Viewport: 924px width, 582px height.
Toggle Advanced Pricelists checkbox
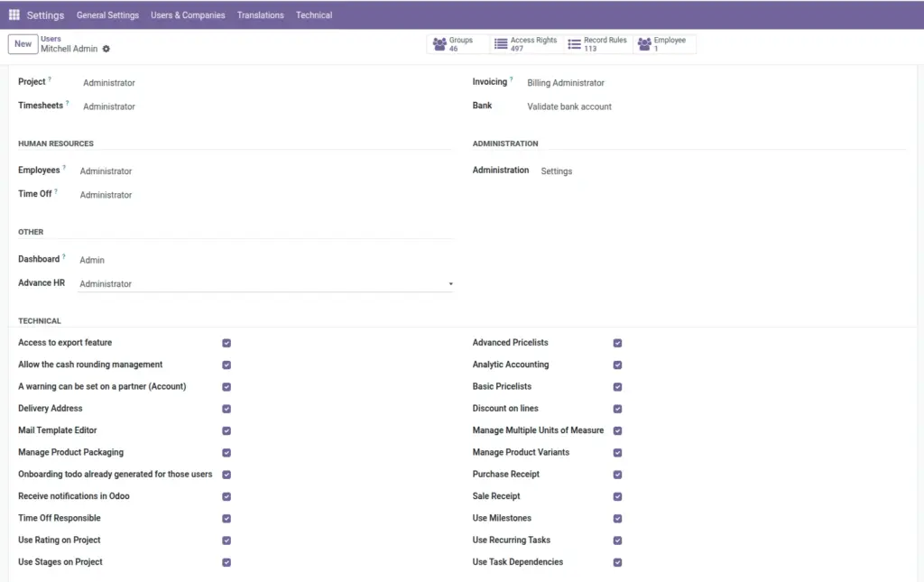(x=617, y=343)
